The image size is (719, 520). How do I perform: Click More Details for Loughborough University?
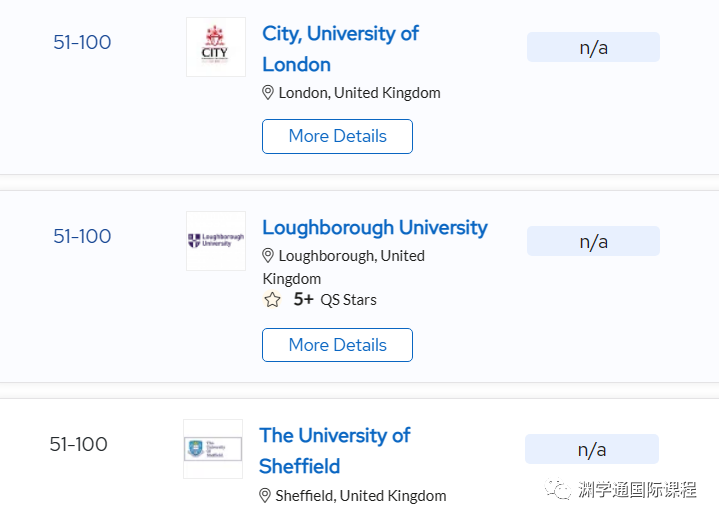337,345
